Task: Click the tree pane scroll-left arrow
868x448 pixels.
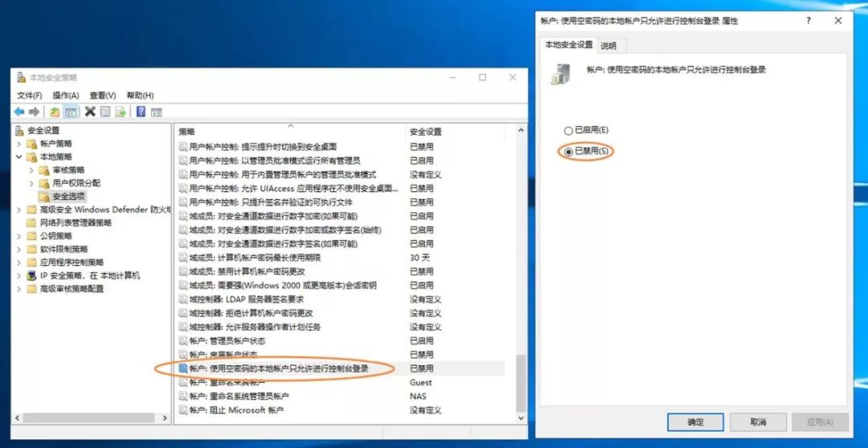Action: click(17, 418)
